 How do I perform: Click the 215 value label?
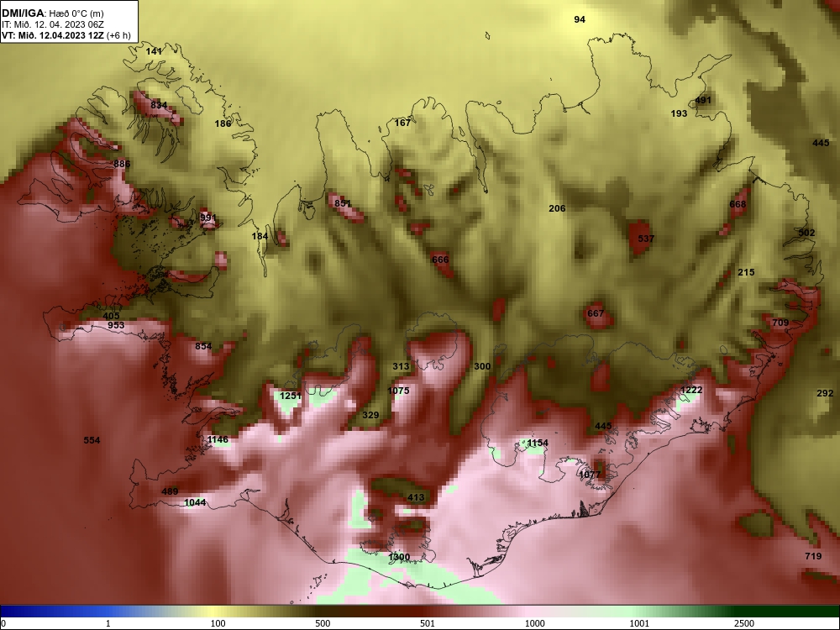click(x=746, y=273)
